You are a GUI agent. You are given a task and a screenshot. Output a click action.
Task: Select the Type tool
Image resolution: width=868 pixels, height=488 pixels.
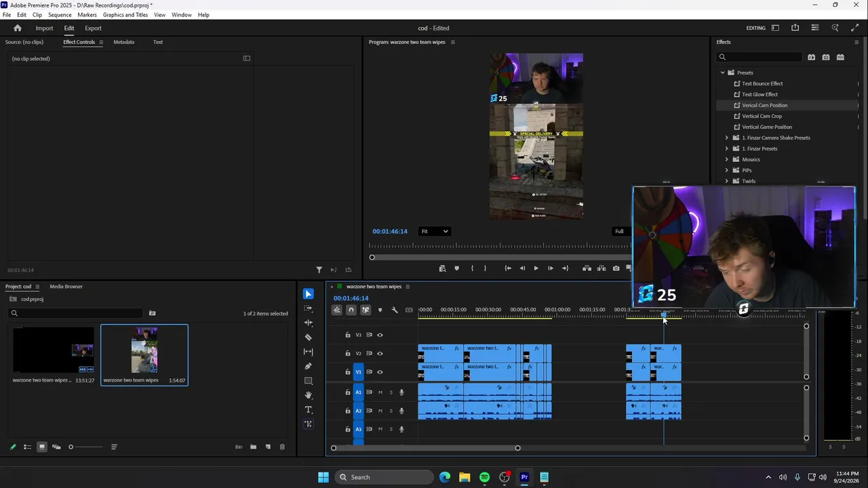coord(309,409)
